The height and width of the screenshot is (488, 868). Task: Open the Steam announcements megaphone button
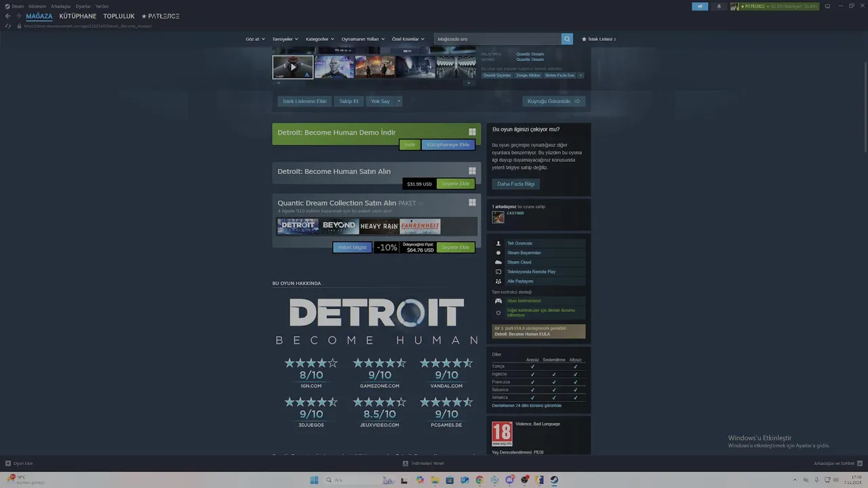pyautogui.click(x=700, y=6)
